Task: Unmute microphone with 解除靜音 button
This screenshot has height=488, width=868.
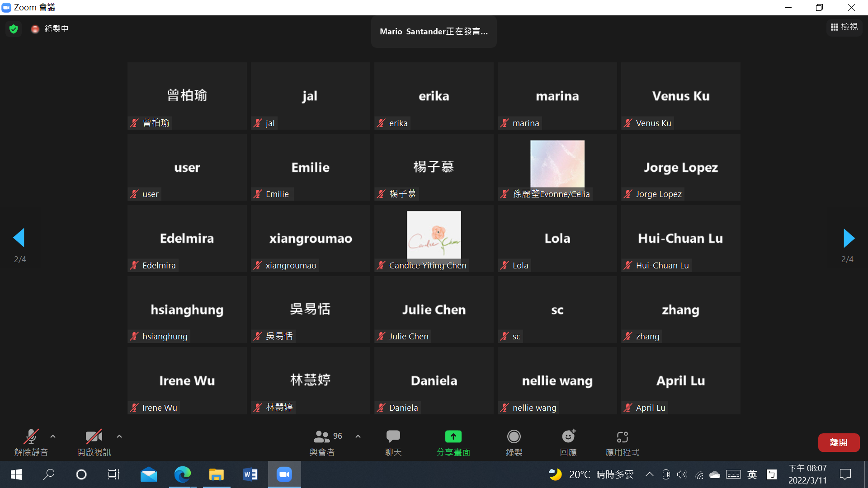Action: [x=31, y=442]
